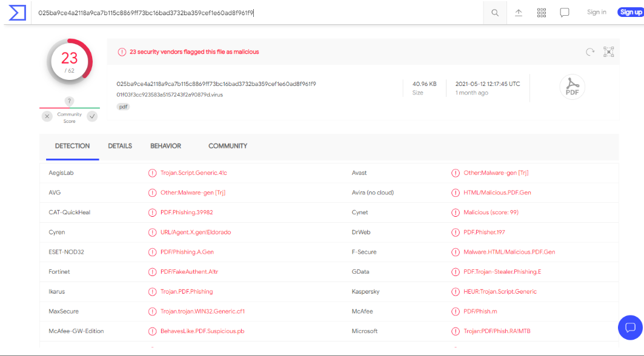
Task: Select the DETECTION tab
Action: (x=72, y=146)
